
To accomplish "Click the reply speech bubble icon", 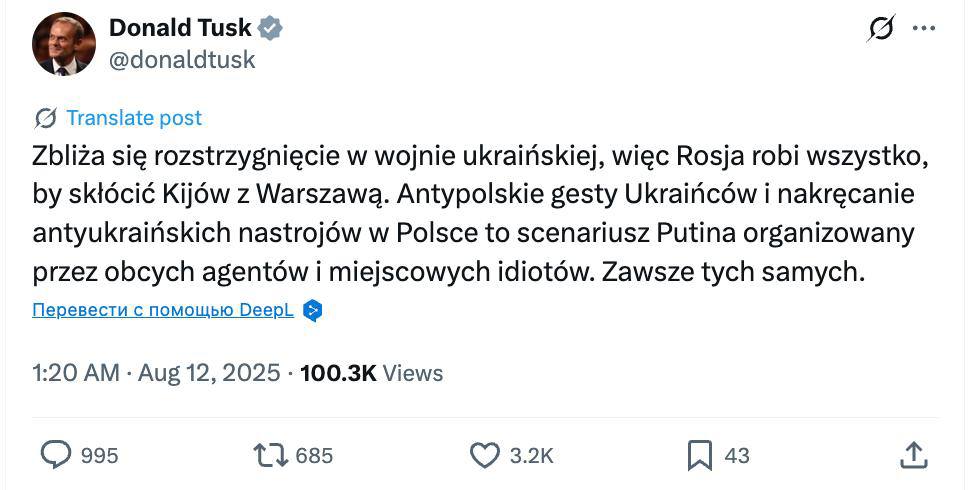I will [x=55, y=456].
